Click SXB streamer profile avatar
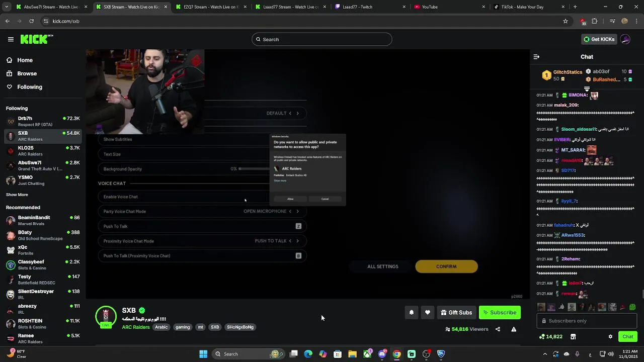The image size is (644, 362). point(106,317)
